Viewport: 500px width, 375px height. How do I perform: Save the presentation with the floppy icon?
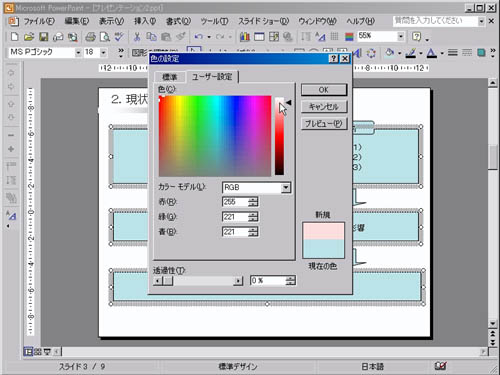point(43,36)
